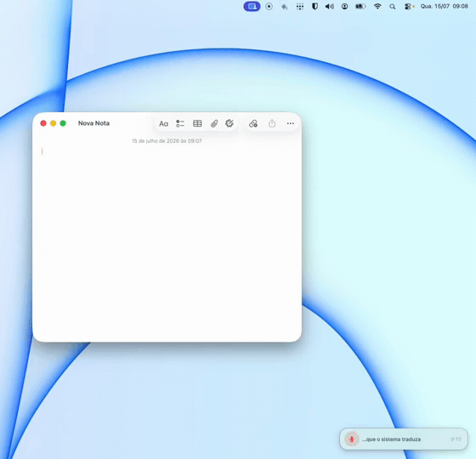Screen dimensions: 476x459
Task: Click the dictation timer 0:12
Action: coord(456,439)
